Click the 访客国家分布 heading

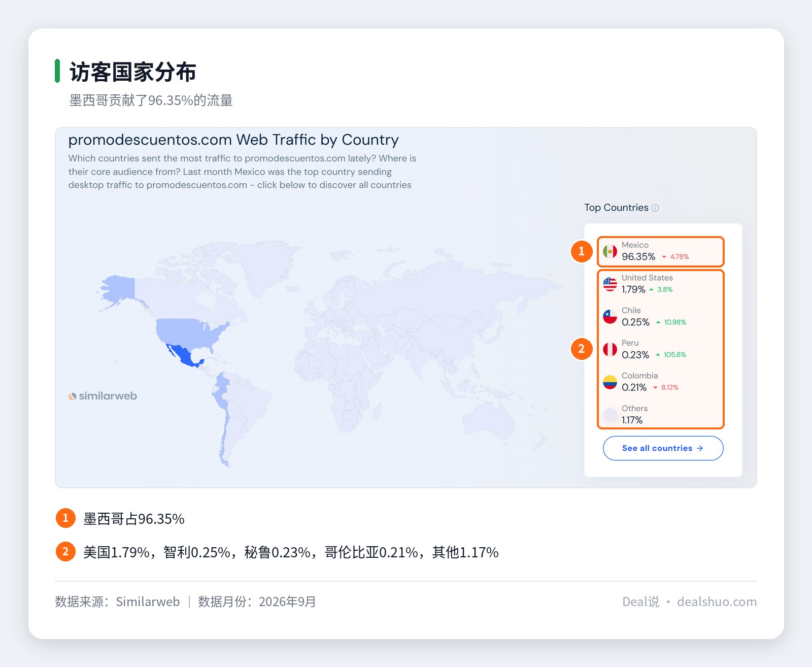pyautogui.click(x=133, y=72)
